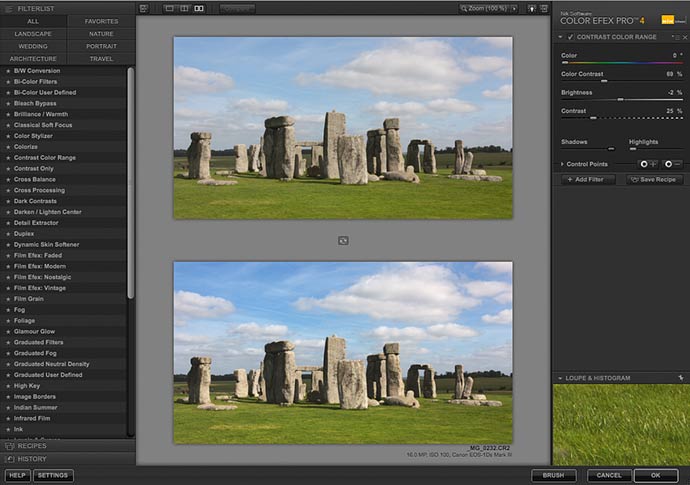Favorite star for Colorize filter
Viewport: 690px width, 485px height.
tap(8, 147)
